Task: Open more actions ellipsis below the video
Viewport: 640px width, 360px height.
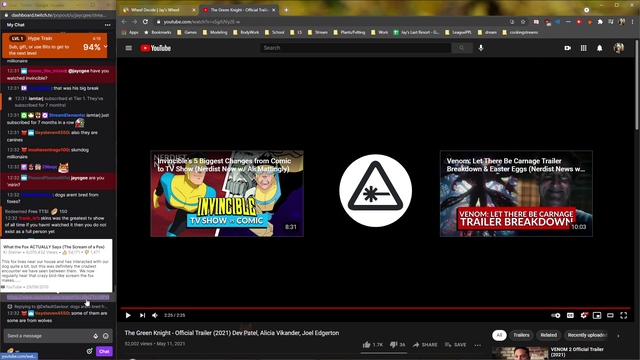Action: [478, 345]
